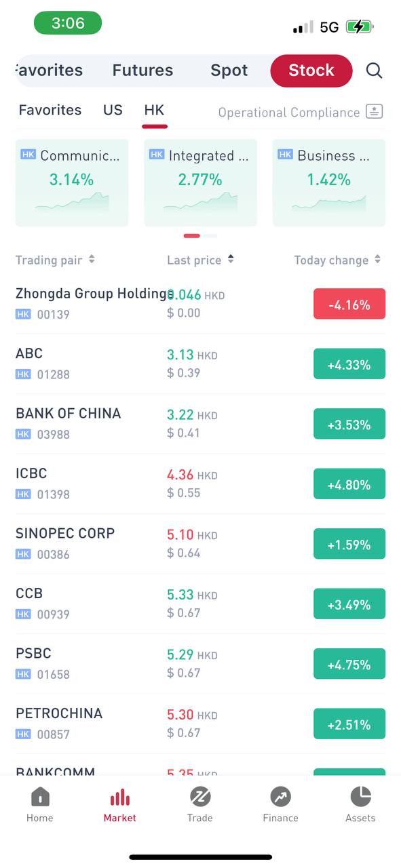401x868 pixels.
Task: Open the Communications sector chart card
Action: point(71,182)
